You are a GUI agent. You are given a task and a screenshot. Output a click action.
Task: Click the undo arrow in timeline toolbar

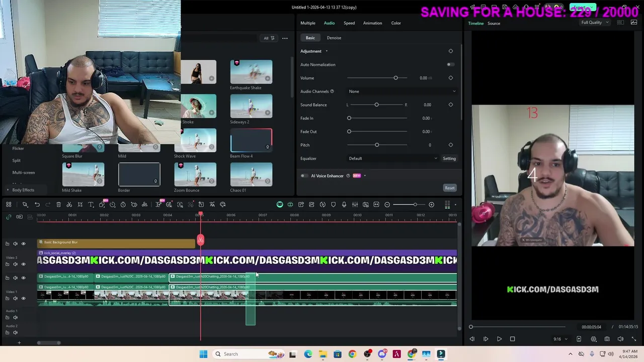[37, 205]
